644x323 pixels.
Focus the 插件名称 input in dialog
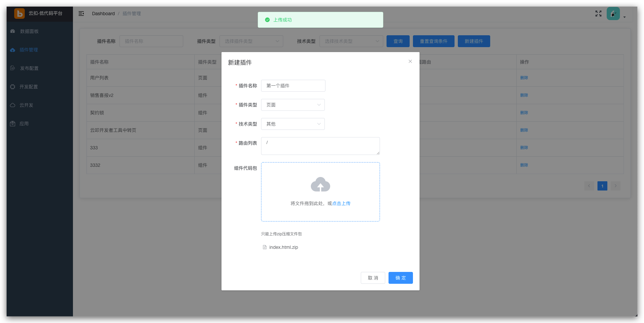(293, 86)
